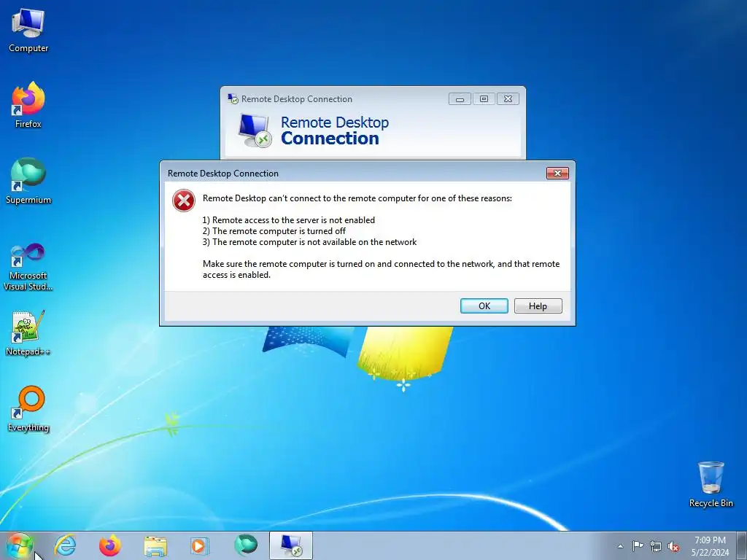
Task: Minimize the background Remote Desktop Connection window
Action: [x=460, y=99]
